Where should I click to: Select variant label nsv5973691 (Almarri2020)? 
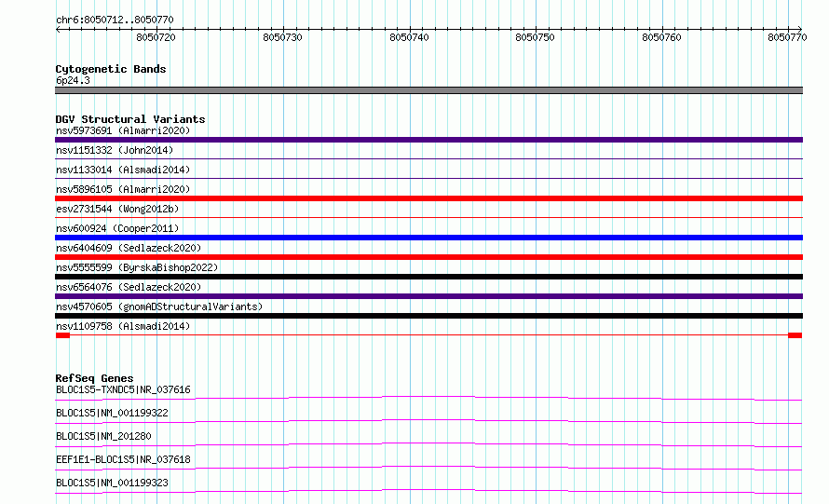pyautogui.click(x=123, y=130)
